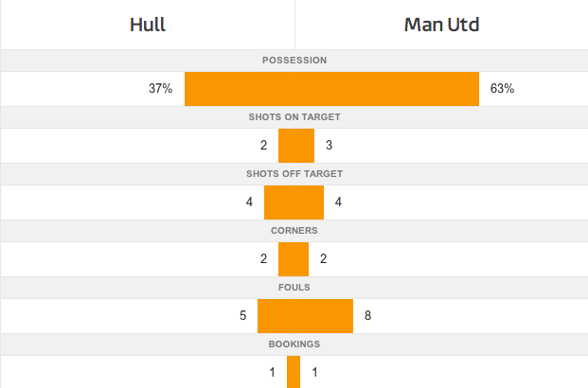
Task: Click the Bookings section heading
Action: tap(294, 344)
